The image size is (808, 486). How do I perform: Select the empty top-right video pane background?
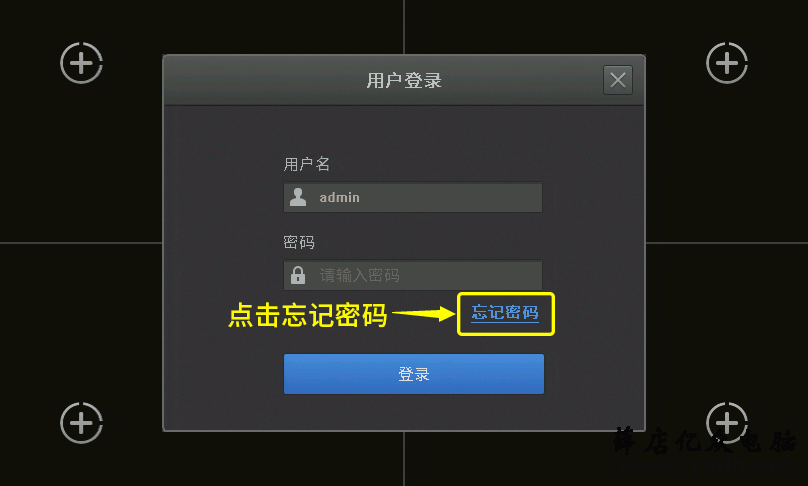727,155
